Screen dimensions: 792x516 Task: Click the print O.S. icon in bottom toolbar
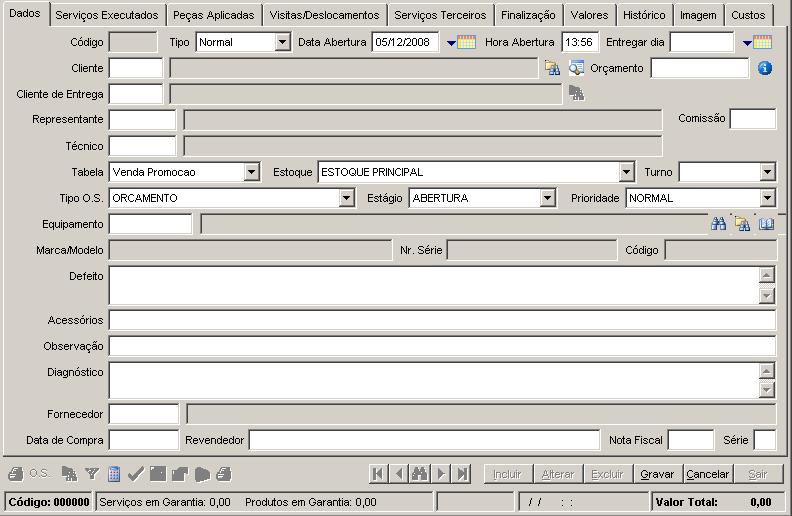coord(16,474)
